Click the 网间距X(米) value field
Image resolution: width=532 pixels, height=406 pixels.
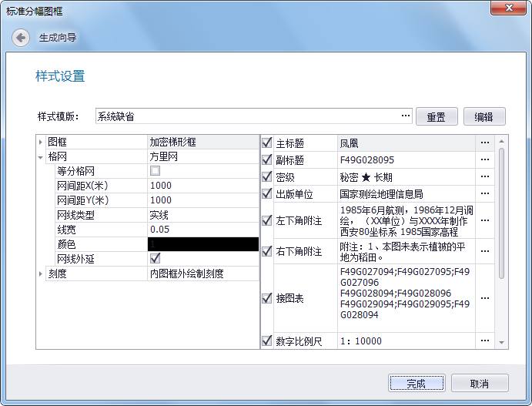click(203, 186)
